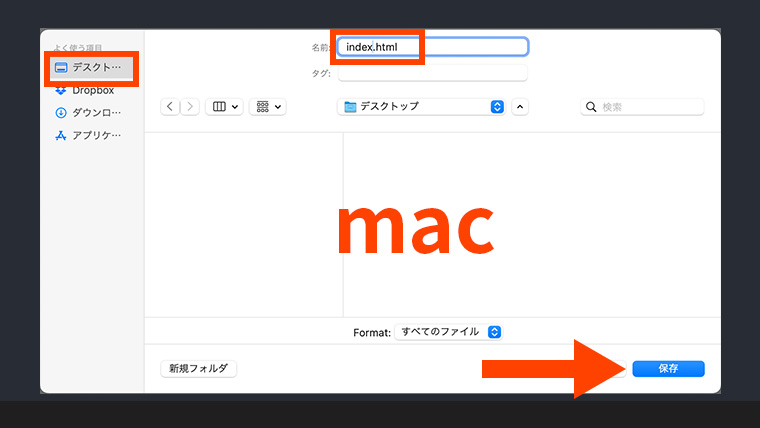Open the Format すべてのファイル dropdown
The image size is (760, 428).
tap(448, 331)
